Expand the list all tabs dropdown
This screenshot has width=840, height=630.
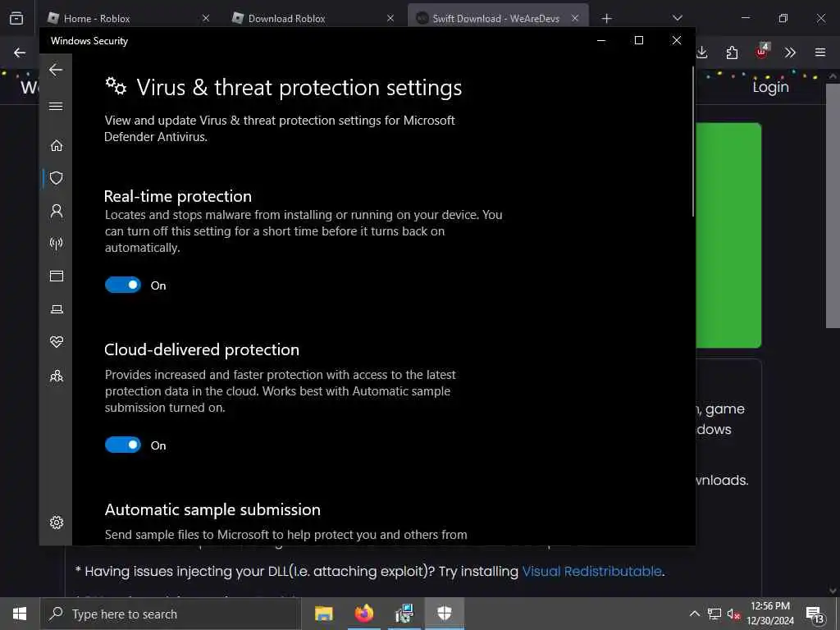[x=677, y=18]
